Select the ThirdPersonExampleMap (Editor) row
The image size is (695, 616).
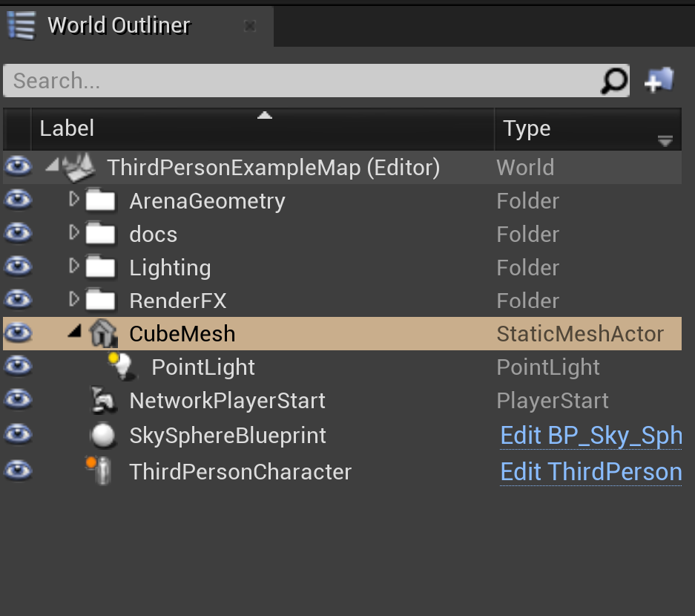pos(342,167)
